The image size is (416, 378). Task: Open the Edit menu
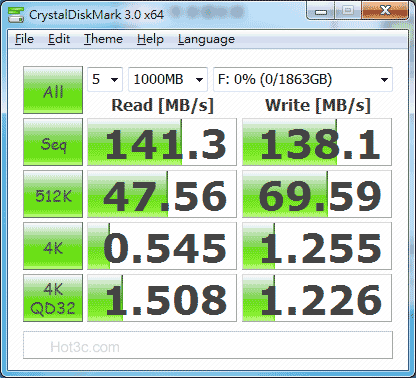pyautogui.click(x=59, y=39)
